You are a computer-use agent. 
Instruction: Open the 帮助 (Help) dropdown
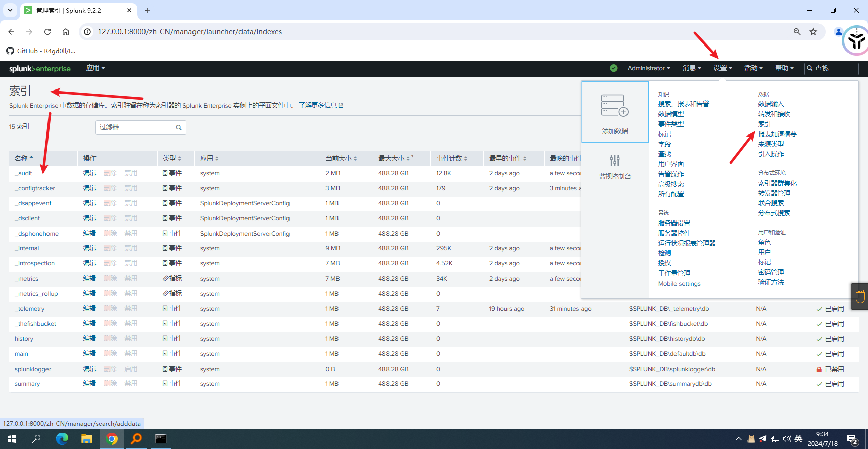(784, 68)
